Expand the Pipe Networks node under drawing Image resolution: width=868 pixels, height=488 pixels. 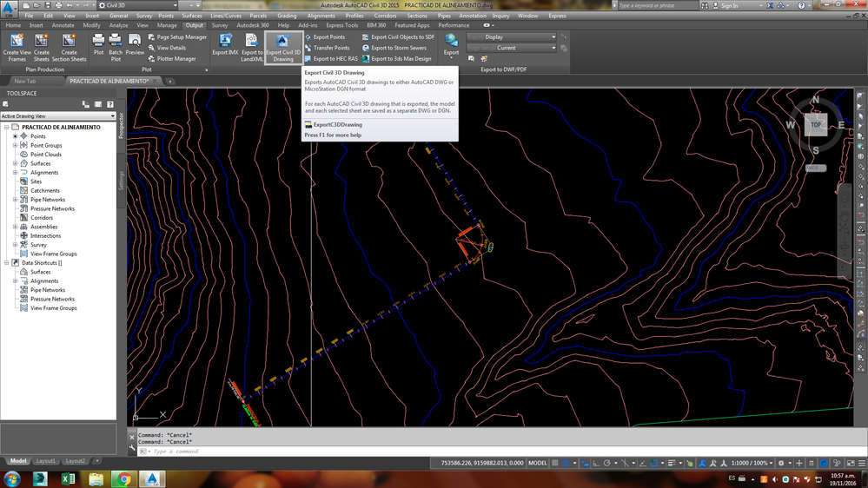(x=16, y=200)
